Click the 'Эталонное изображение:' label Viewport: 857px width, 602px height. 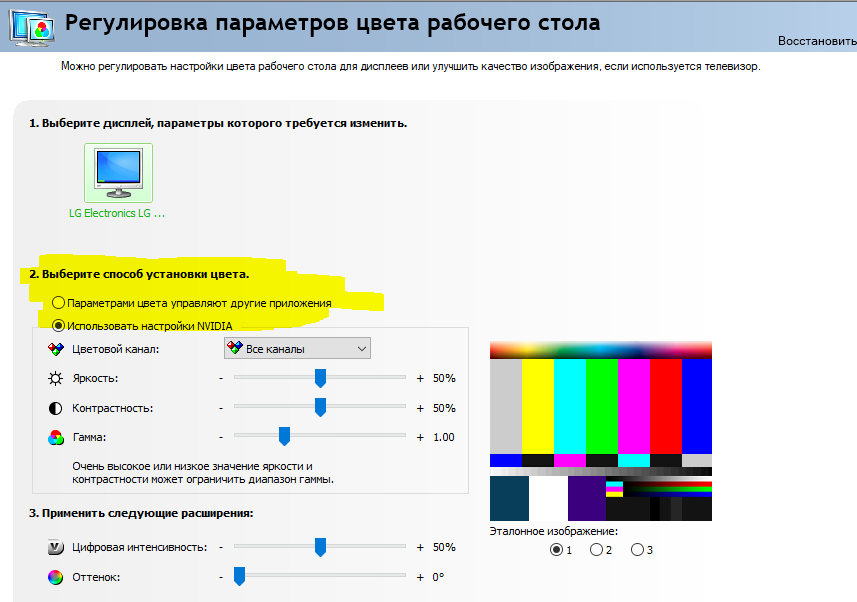pyautogui.click(x=554, y=531)
